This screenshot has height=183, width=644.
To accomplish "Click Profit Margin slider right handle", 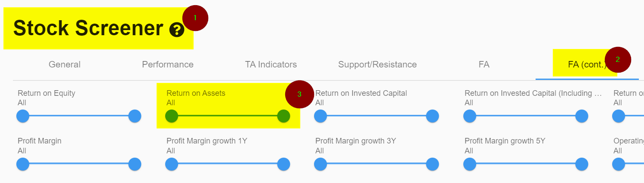I will coord(135,164).
